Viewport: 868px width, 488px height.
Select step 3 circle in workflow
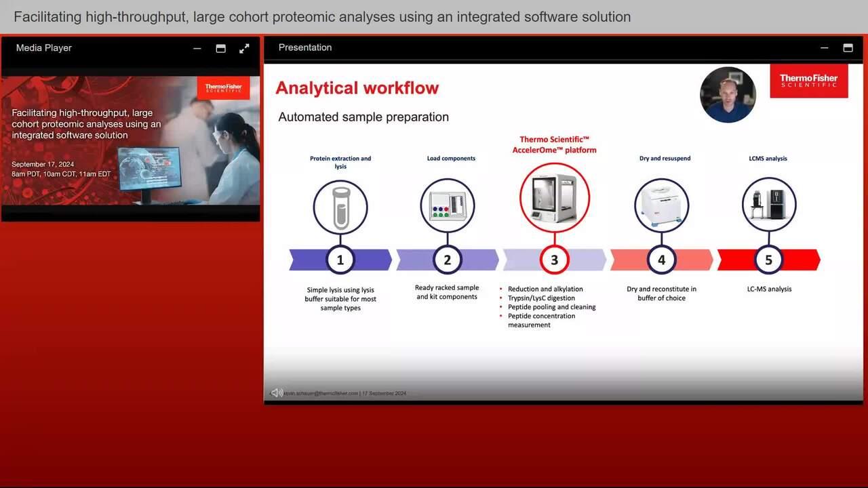pyautogui.click(x=554, y=260)
